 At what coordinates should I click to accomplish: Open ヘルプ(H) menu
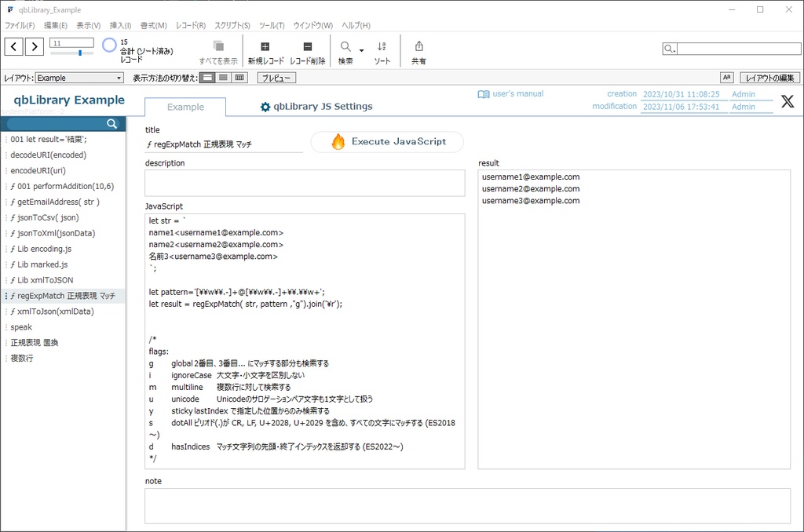[356, 25]
